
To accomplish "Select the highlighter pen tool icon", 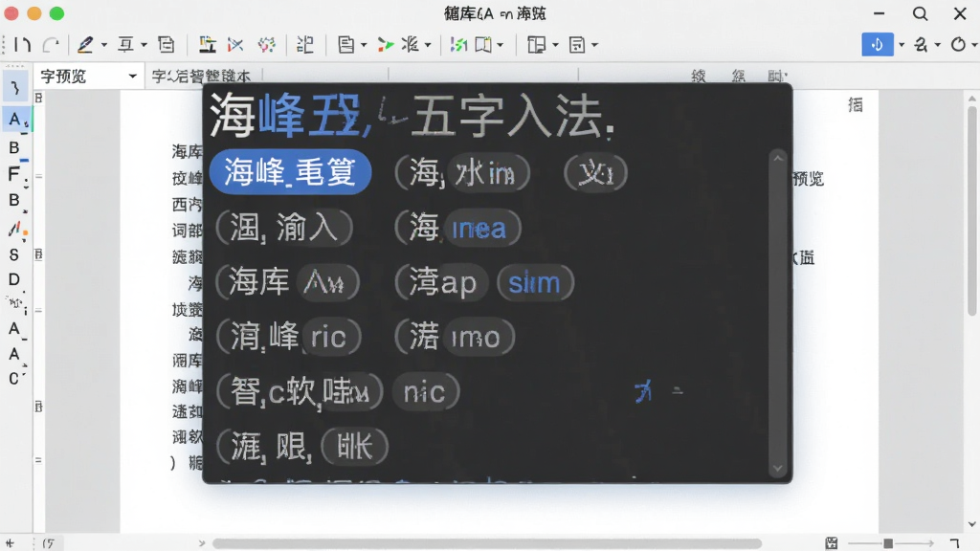I will pos(85,44).
